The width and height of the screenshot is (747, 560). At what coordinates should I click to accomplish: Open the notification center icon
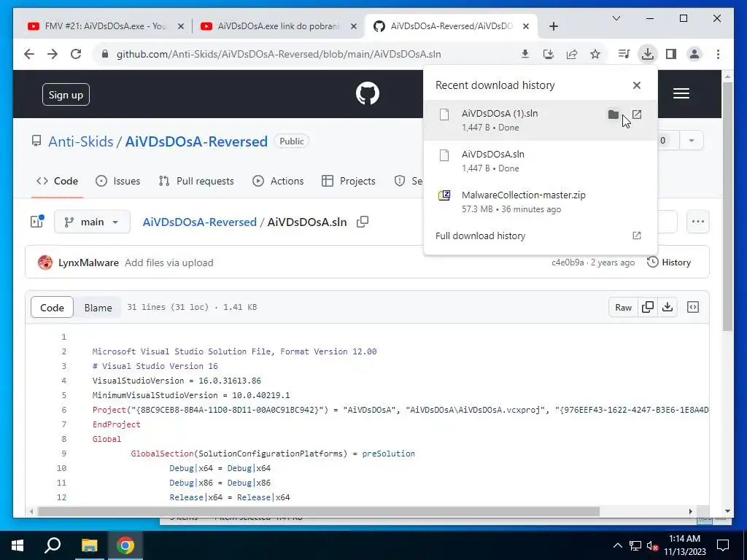[723, 545]
